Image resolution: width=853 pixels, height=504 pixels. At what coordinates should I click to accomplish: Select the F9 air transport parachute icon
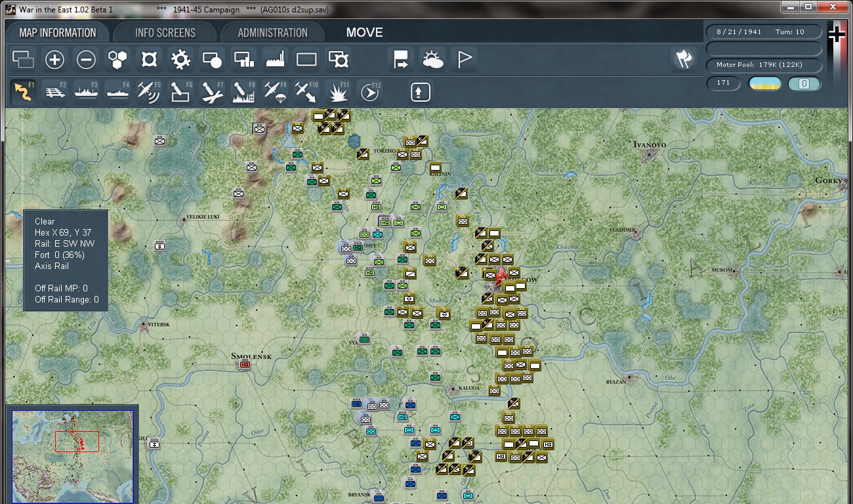275,92
